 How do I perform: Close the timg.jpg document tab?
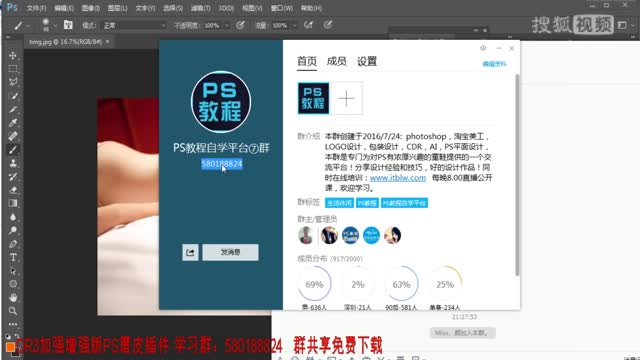[107, 42]
